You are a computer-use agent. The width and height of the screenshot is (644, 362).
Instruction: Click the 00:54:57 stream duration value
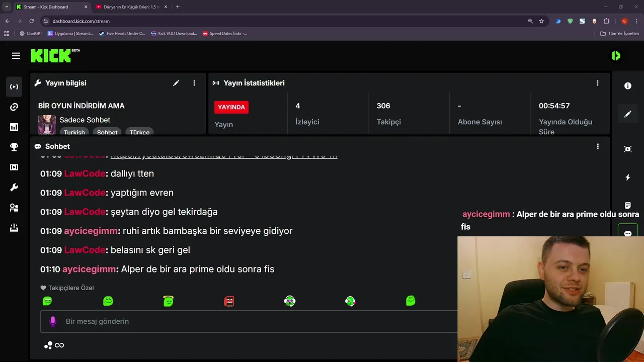(554, 106)
